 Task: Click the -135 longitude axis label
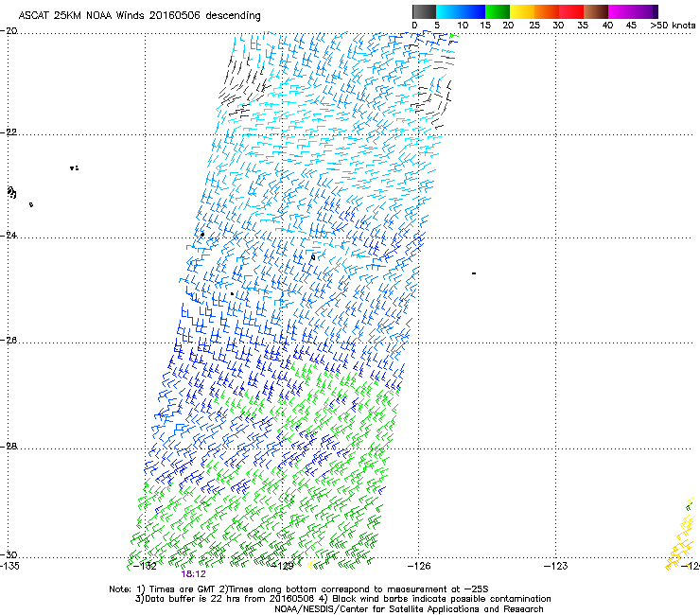pyautogui.click(x=9, y=567)
